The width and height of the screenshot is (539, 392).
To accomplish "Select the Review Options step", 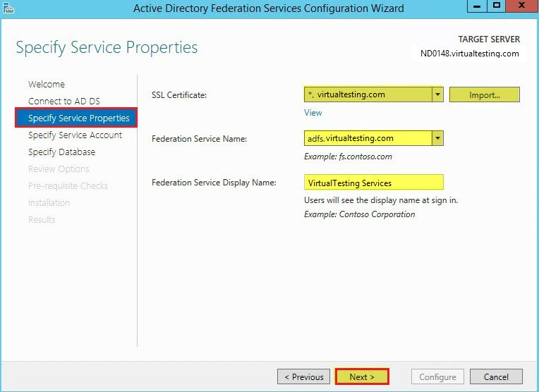I will [59, 169].
